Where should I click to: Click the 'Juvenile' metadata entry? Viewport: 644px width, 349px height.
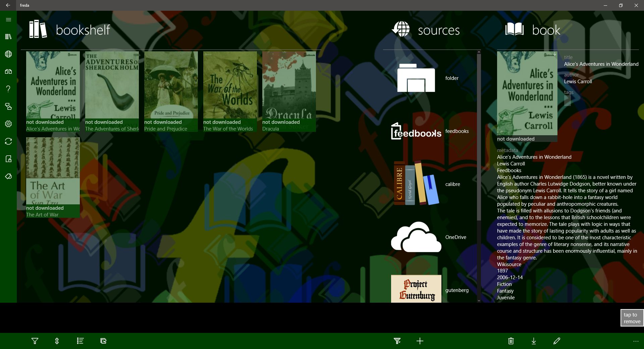(x=506, y=298)
